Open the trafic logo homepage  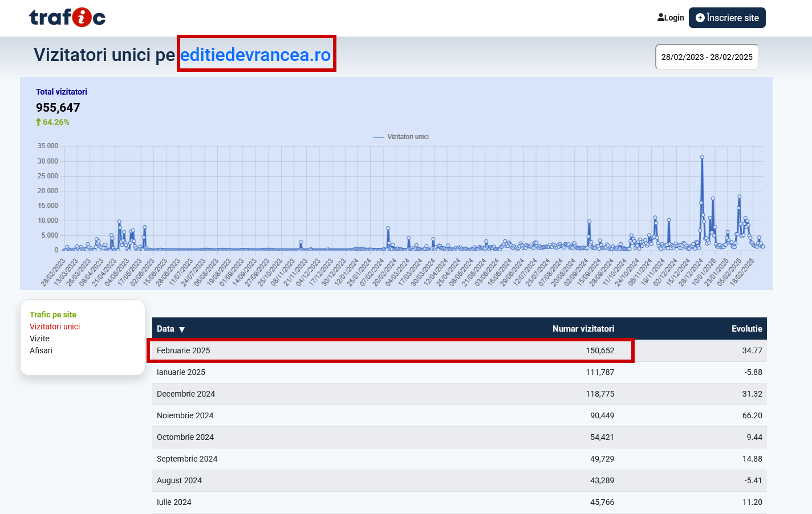click(x=67, y=18)
